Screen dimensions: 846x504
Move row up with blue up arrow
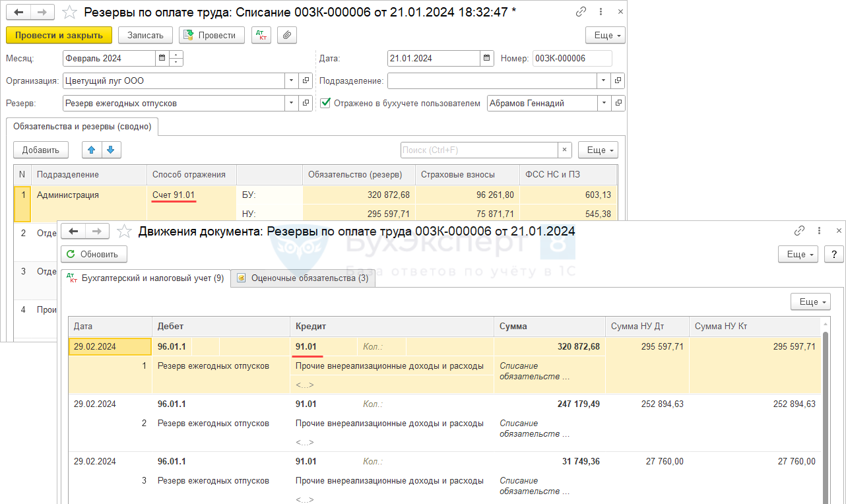[92, 150]
